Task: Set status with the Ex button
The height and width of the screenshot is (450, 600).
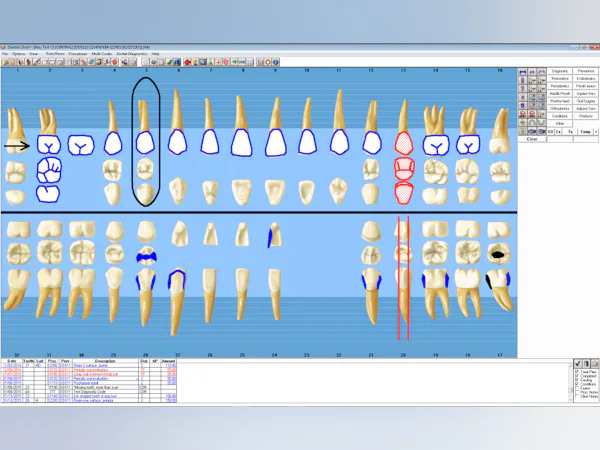Action: coord(558,132)
